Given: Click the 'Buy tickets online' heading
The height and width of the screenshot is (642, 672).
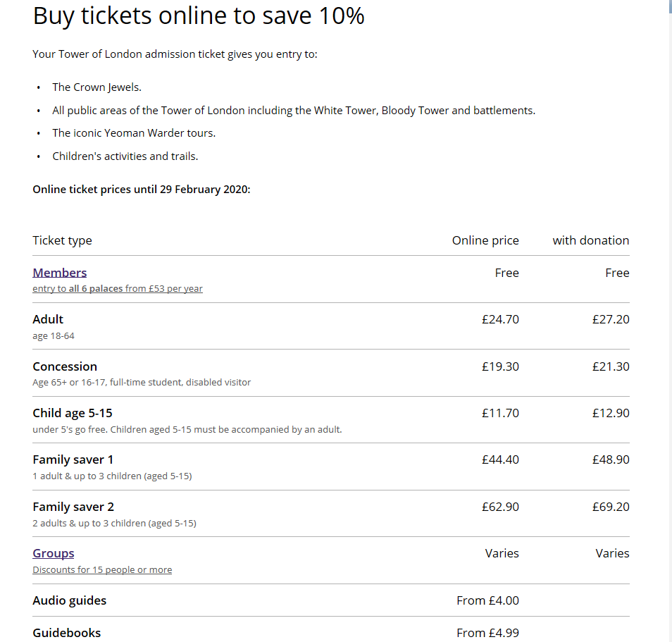Looking at the screenshot, I should click(x=199, y=16).
